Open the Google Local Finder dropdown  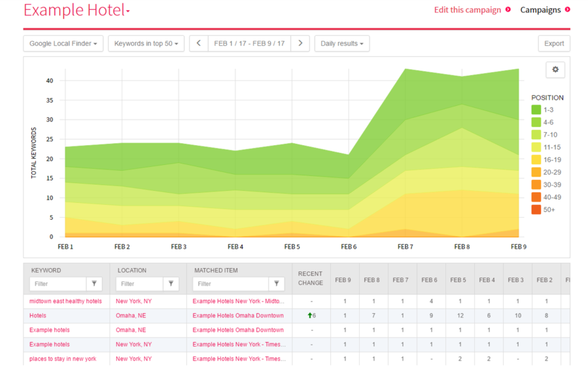[x=63, y=44]
